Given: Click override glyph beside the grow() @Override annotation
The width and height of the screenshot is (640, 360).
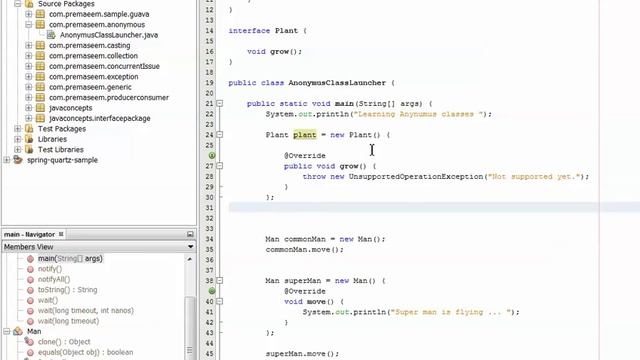Looking at the screenshot, I should point(212,156).
